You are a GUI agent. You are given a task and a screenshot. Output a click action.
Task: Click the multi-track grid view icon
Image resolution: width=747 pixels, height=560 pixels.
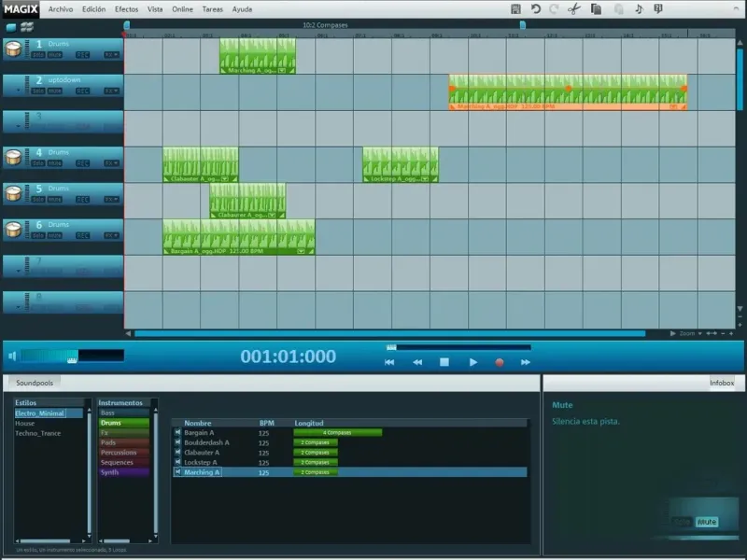click(27, 27)
